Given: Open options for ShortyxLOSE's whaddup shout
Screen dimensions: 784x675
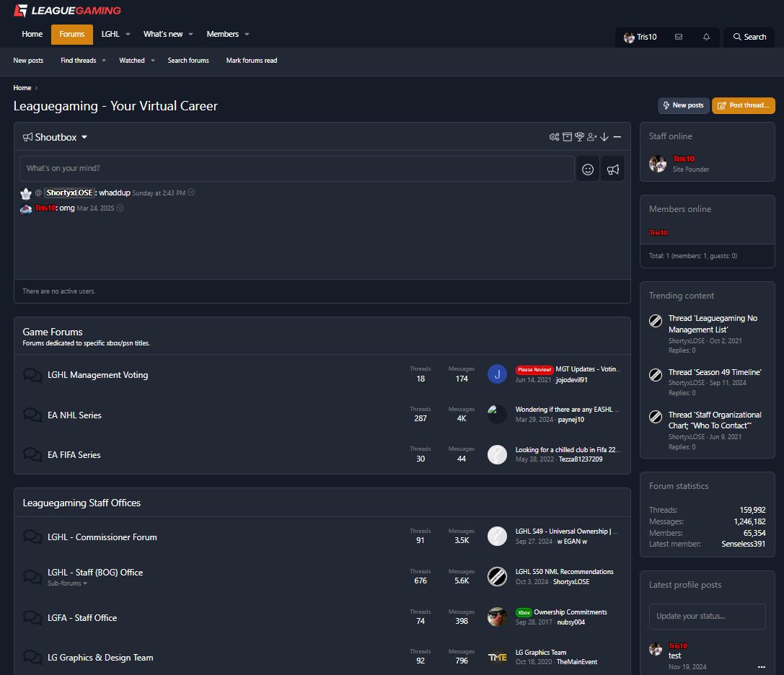Looking at the screenshot, I should click(192, 193).
